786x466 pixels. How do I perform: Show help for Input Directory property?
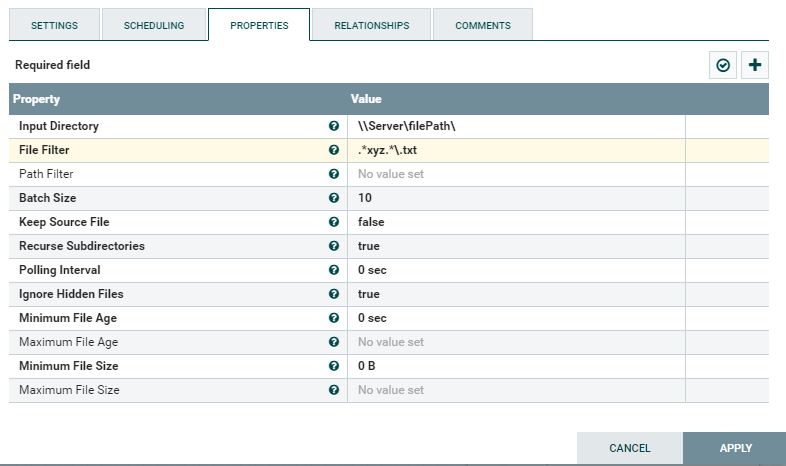click(334, 127)
